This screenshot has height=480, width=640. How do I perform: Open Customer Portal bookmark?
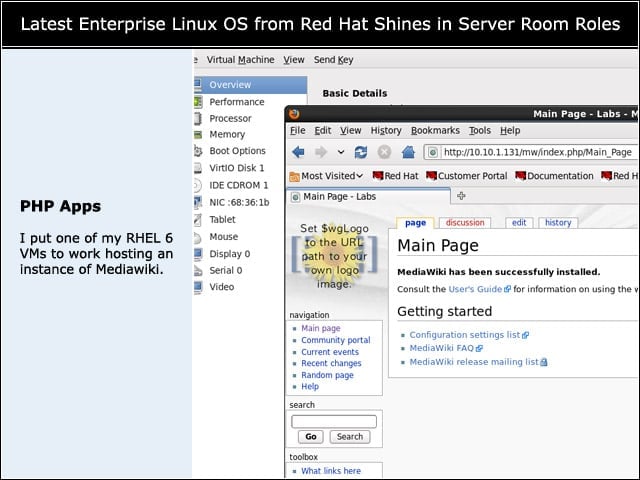tap(467, 176)
